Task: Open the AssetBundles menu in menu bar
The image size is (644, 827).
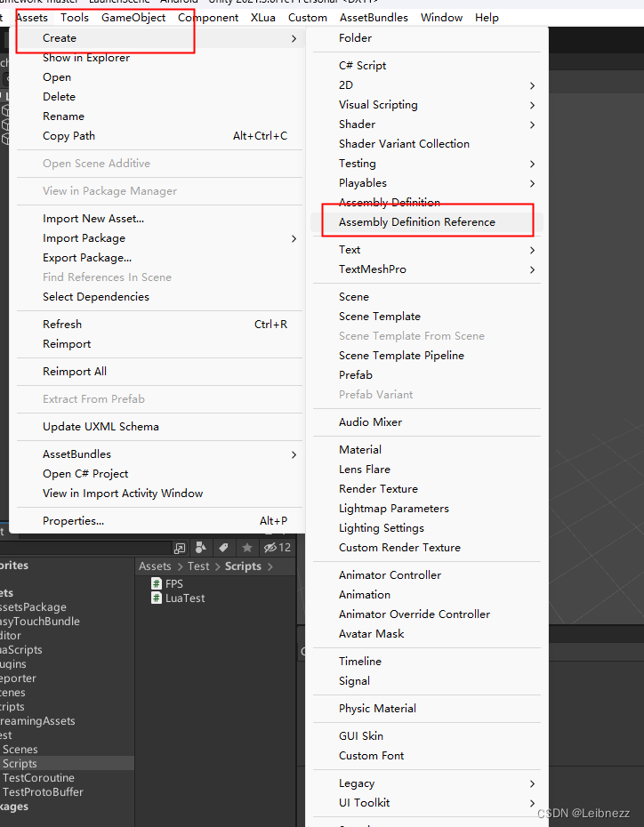Action: [x=374, y=18]
